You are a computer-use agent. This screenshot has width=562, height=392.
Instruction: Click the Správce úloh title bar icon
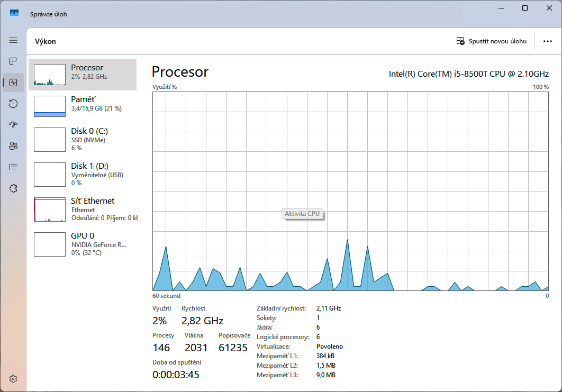(x=14, y=13)
